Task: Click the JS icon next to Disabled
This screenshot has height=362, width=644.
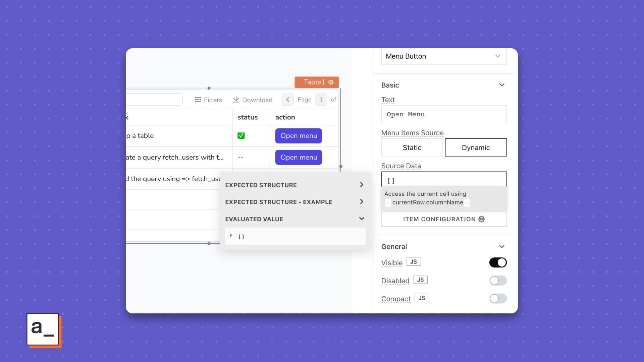Action: [x=421, y=280]
